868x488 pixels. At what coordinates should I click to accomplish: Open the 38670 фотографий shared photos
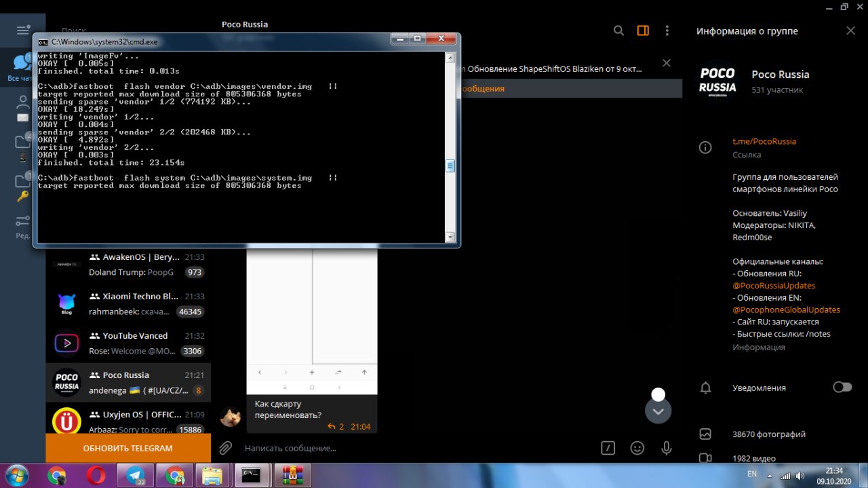pos(769,434)
